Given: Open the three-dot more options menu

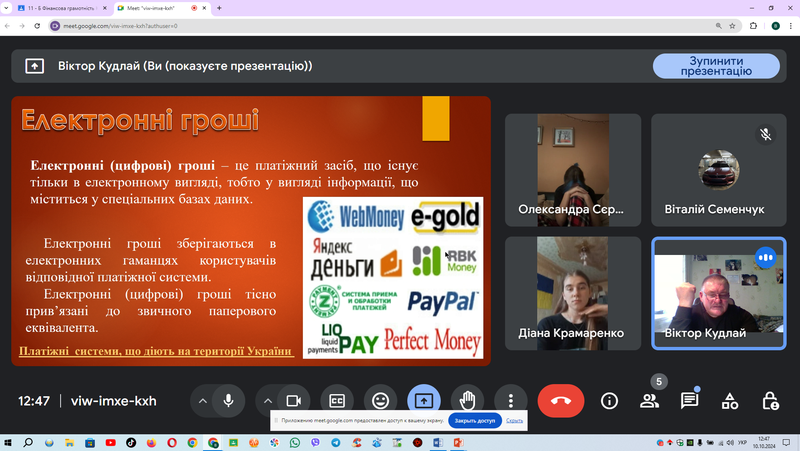Looking at the screenshot, I should pos(510,401).
